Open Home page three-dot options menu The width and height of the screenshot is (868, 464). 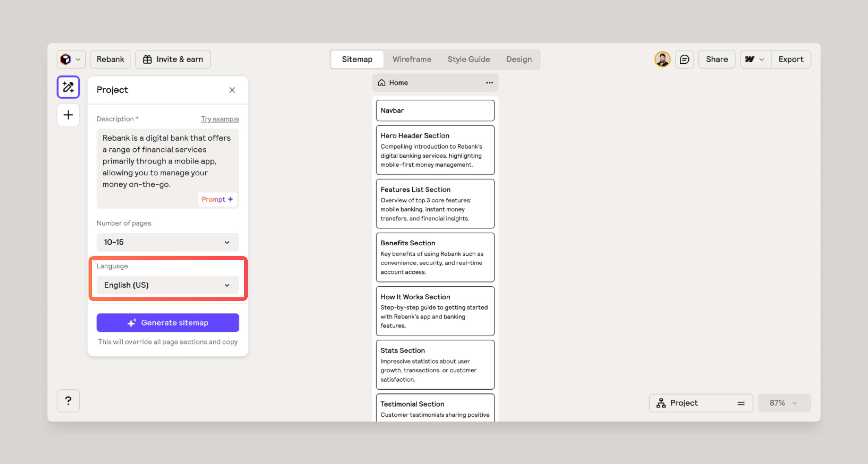[489, 82]
